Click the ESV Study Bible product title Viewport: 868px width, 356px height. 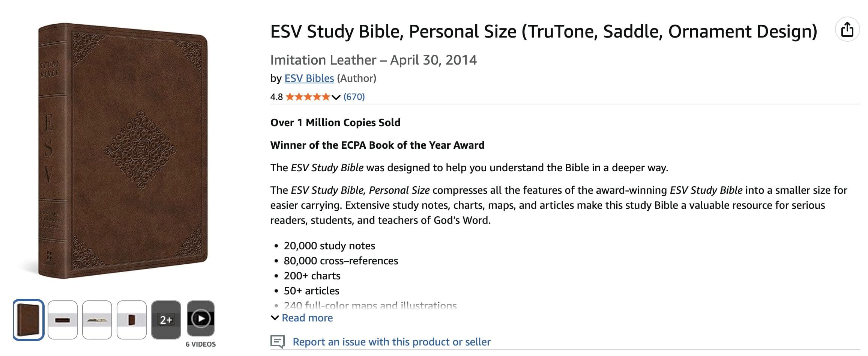[x=544, y=32]
